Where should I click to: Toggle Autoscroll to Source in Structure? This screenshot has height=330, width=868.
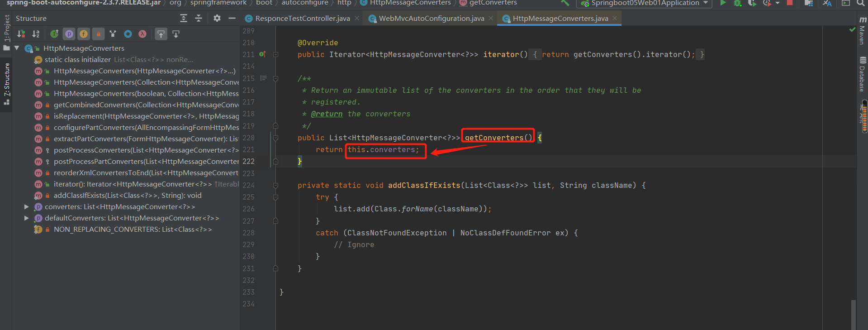click(x=161, y=34)
